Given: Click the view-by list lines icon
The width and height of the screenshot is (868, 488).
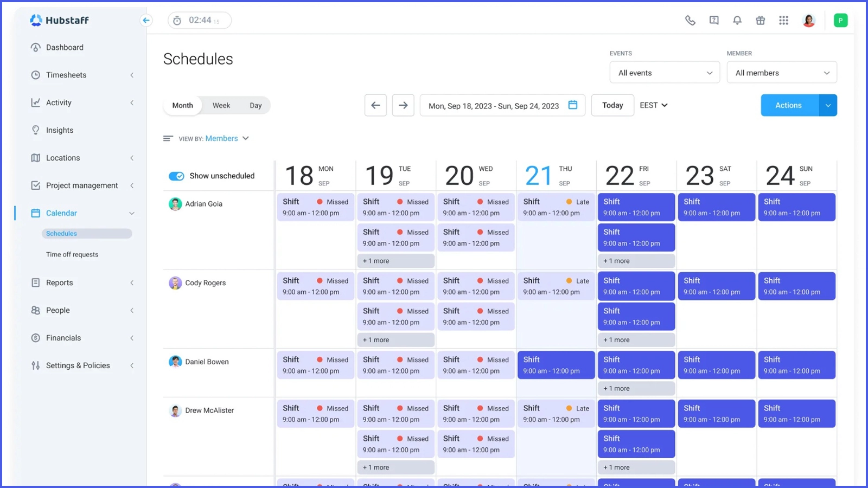Looking at the screenshot, I should [168, 138].
